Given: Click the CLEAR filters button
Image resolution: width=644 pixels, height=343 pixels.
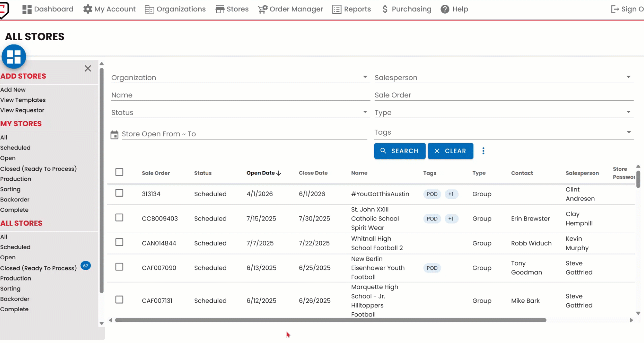Looking at the screenshot, I should coord(450,151).
